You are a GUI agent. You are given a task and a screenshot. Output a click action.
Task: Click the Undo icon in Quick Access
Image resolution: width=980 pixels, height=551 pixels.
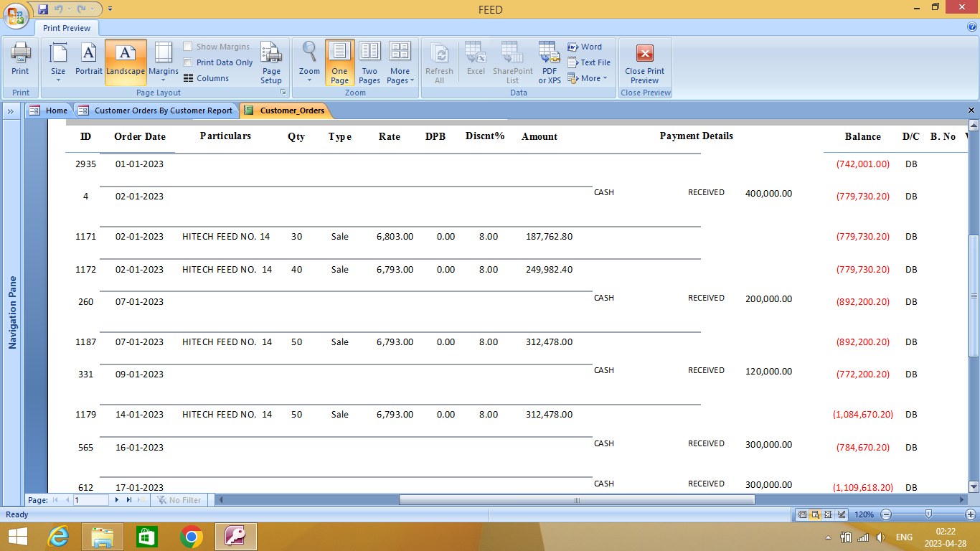point(59,9)
